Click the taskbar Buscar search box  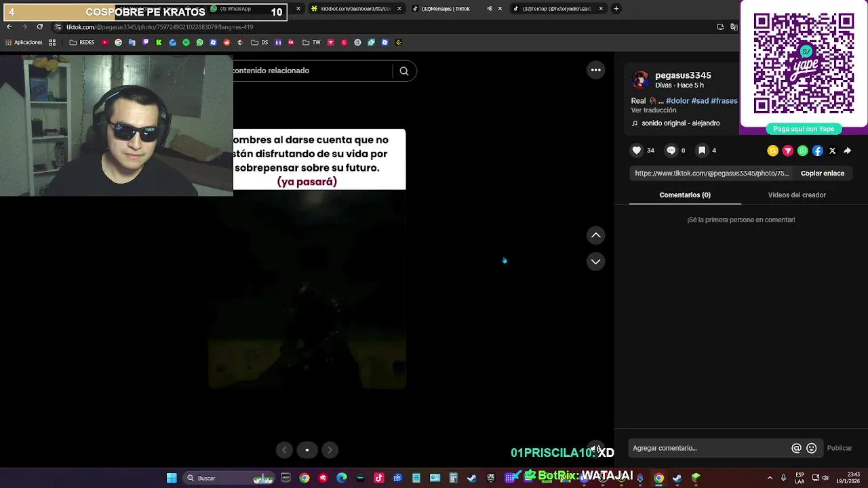point(229,478)
